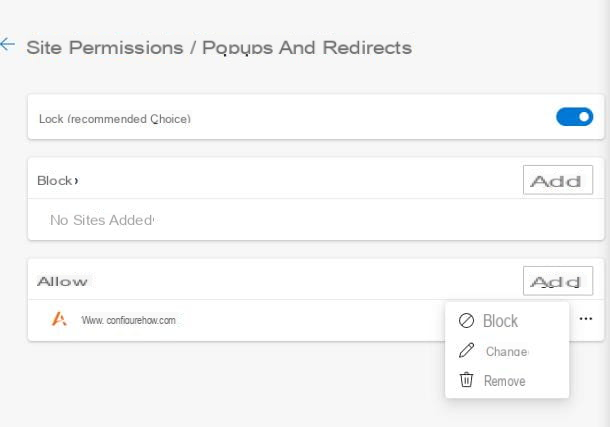Go back using the left arrow icon
This screenshot has width=610, height=427.
(7, 44)
